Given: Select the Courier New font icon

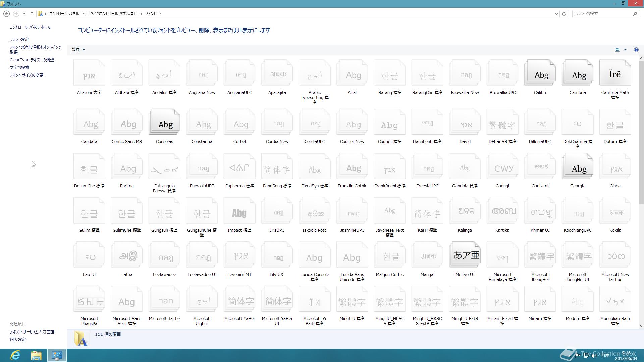Looking at the screenshot, I should pyautogui.click(x=352, y=122).
